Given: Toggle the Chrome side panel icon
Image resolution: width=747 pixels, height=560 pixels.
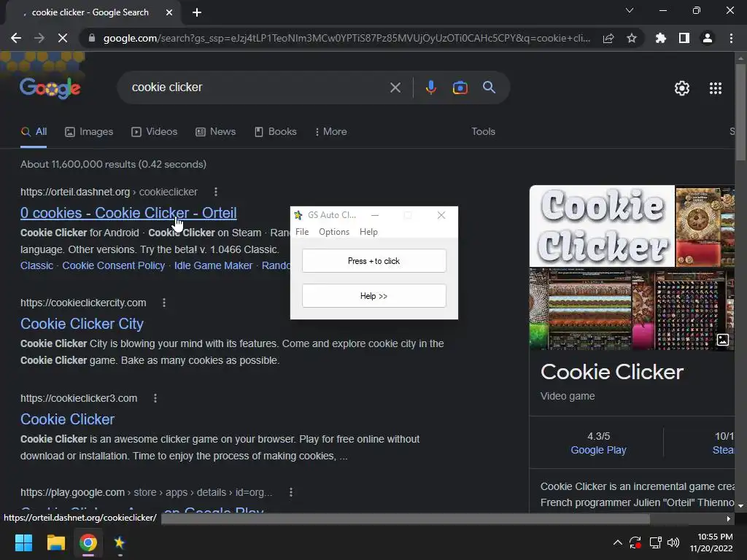Looking at the screenshot, I should (x=684, y=38).
